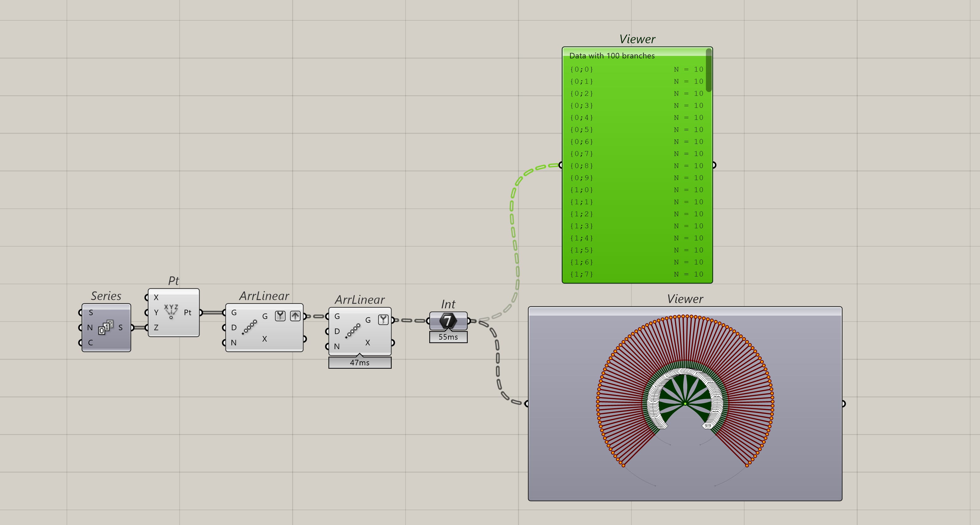This screenshot has width=980, height=525.
Task: Select branch {1;0} in the green Viewer
Action: pyautogui.click(x=581, y=190)
